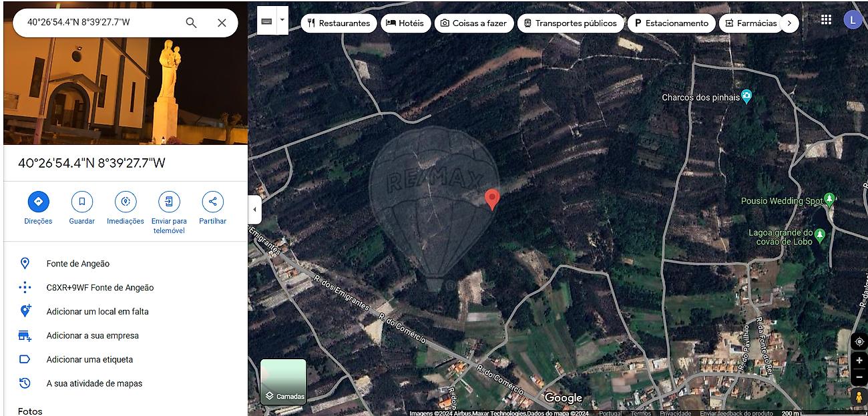Center the map on my location
868x416 pixels.
pyautogui.click(x=859, y=342)
